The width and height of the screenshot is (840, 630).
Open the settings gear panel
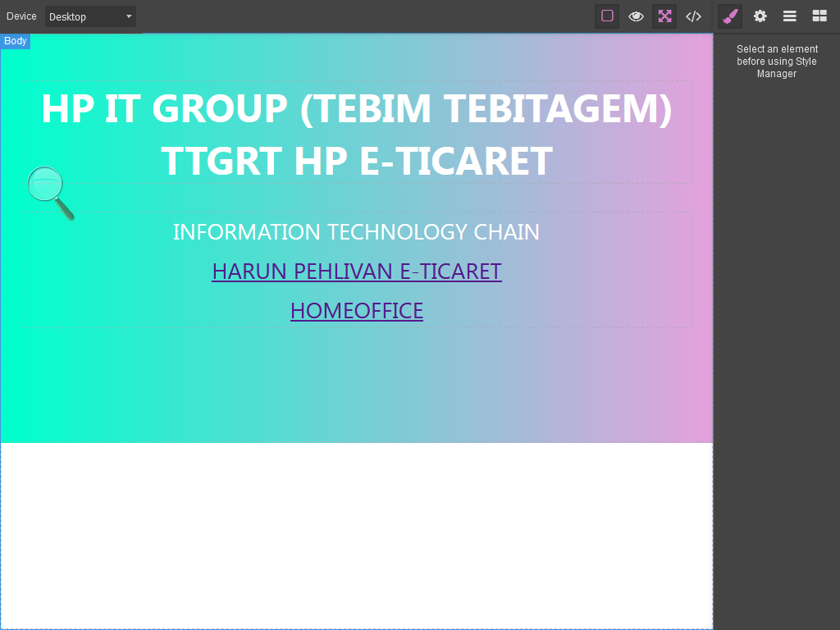[x=760, y=16]
